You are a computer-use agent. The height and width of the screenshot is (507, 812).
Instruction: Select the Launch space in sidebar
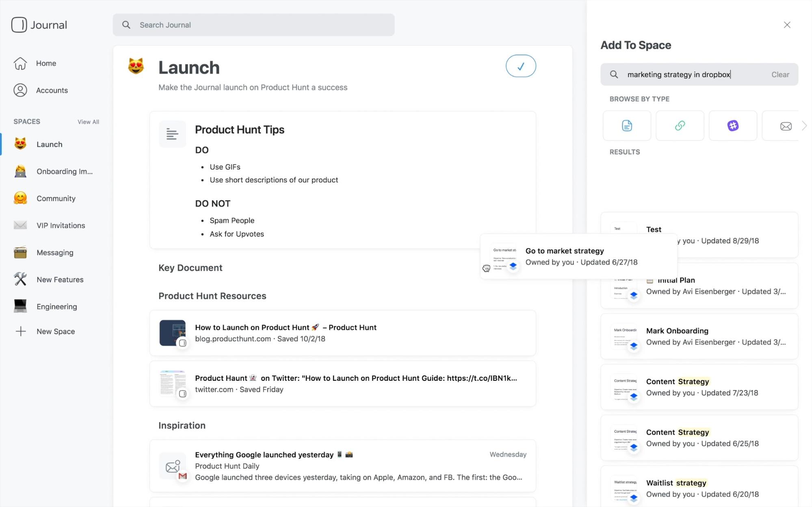[49, 144]
